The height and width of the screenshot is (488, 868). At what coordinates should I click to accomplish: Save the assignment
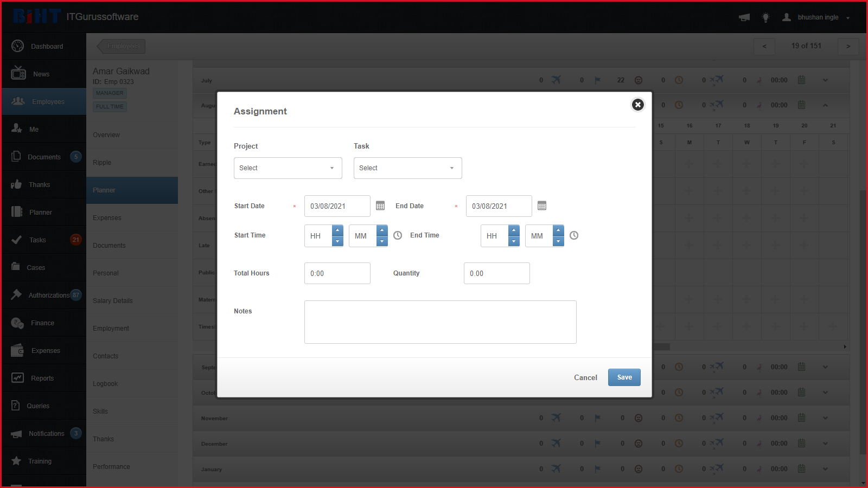(x=624, y=377)
